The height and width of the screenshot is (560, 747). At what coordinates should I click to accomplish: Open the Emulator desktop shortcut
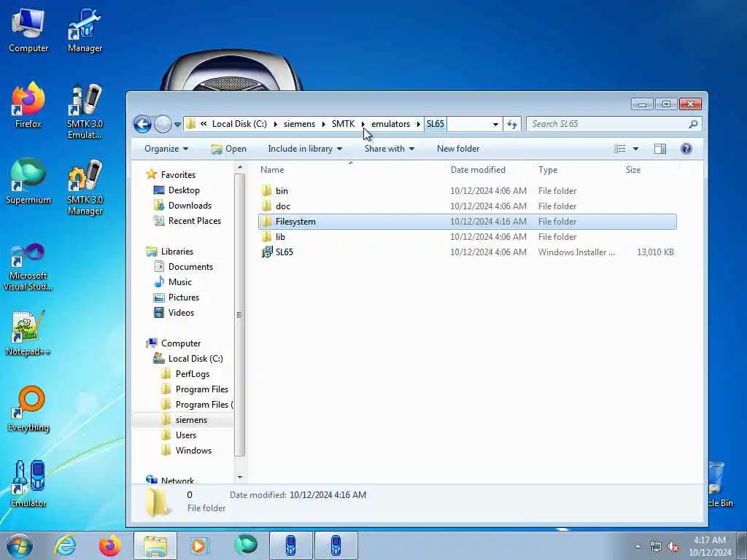[x=28, y=484]
